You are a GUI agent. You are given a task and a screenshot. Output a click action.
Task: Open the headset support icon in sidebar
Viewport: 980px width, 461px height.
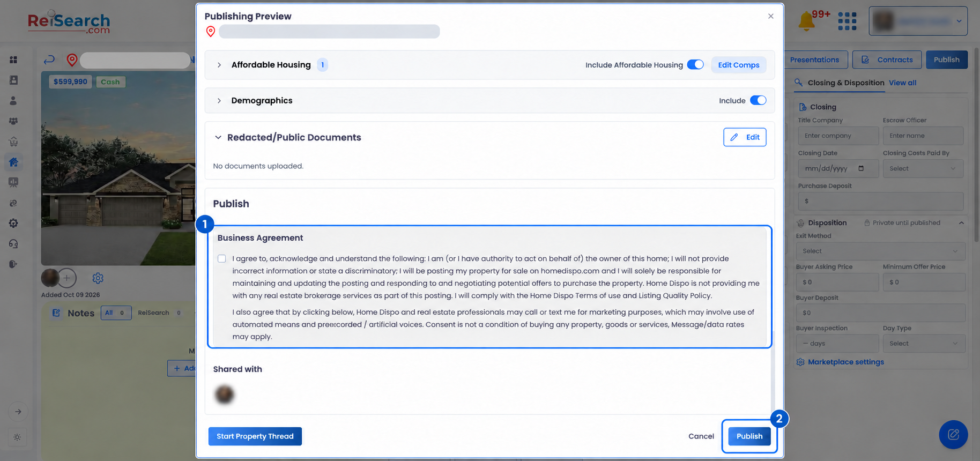click(x=13, y=244)
